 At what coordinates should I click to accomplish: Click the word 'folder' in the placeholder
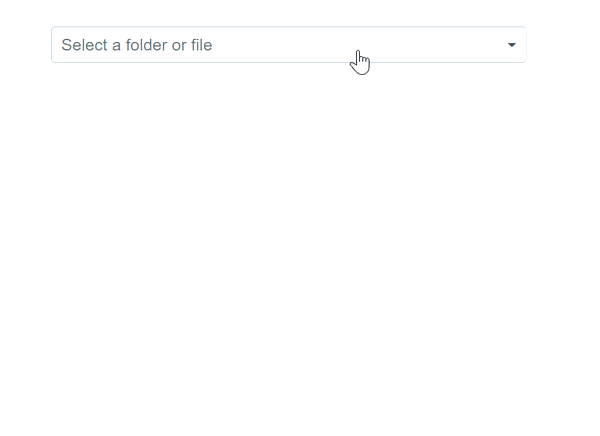coord(147,45)
